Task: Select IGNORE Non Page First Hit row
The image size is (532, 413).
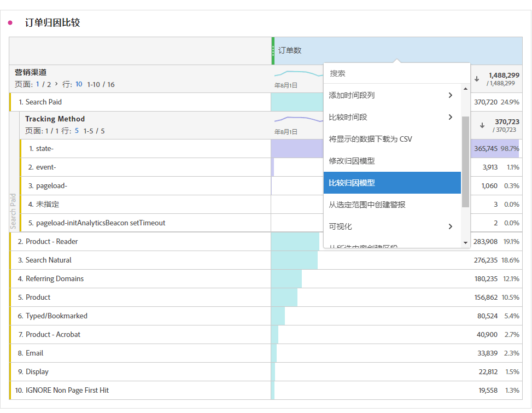Action: (140, 390)
